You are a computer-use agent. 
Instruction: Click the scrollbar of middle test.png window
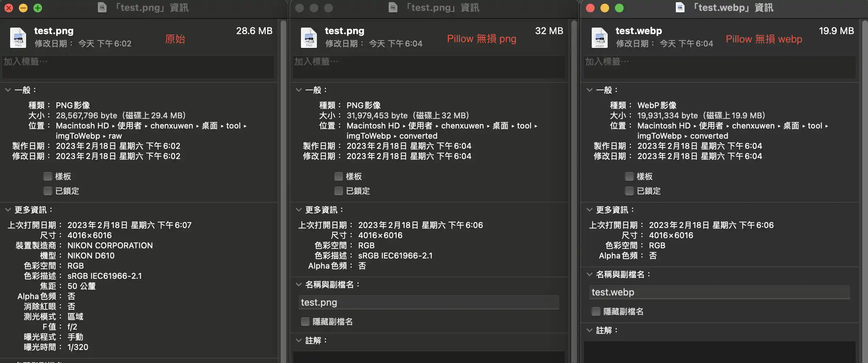[574, 192]
